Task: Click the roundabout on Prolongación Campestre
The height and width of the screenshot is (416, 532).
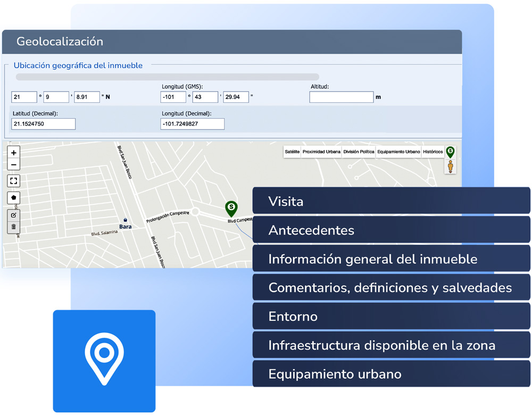Action: point(195,212)
